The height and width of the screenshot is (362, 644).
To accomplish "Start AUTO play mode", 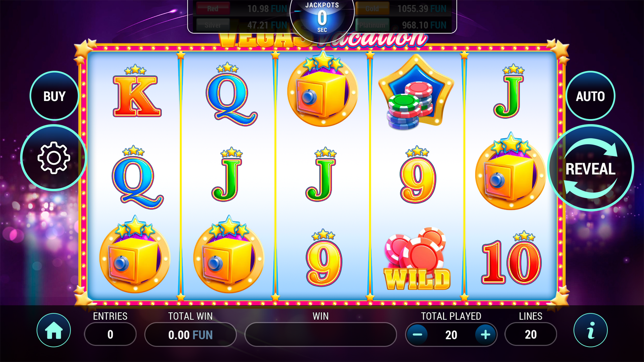I will (x=590, y=96).
